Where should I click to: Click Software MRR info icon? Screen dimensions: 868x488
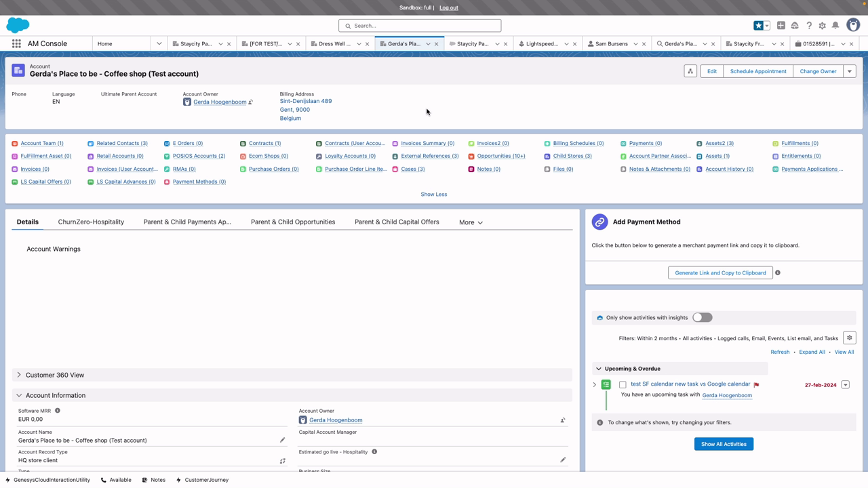click(x=58, y=411)
